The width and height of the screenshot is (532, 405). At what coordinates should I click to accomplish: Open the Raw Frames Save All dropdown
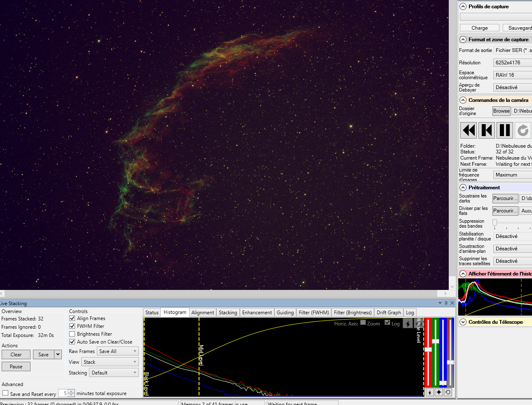118,351
